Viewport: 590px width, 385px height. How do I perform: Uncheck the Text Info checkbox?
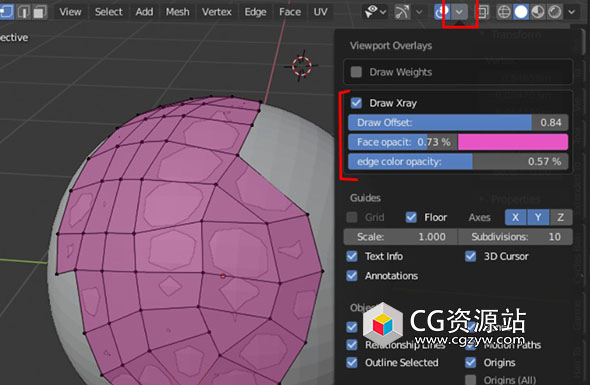tap(352, 256)
